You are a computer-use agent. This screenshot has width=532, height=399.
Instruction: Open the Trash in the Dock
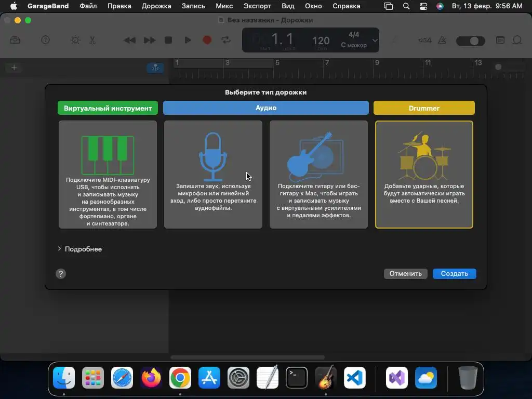(468, 378)
